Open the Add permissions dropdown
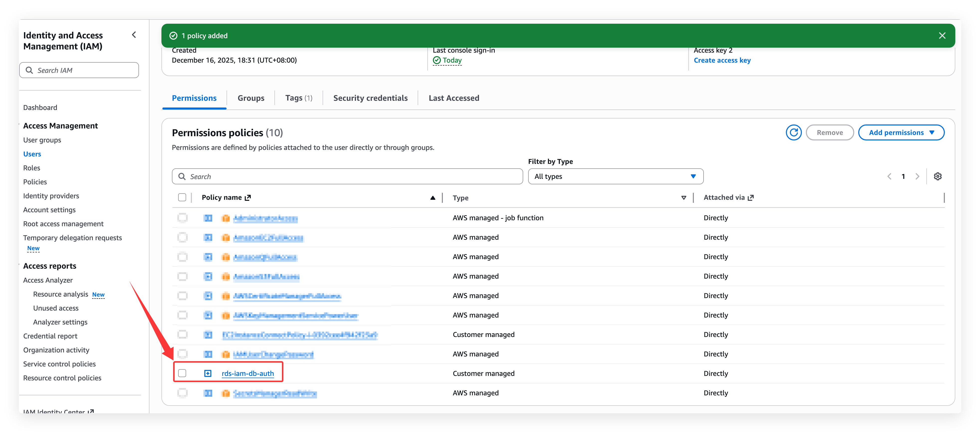 click(901, 132)
